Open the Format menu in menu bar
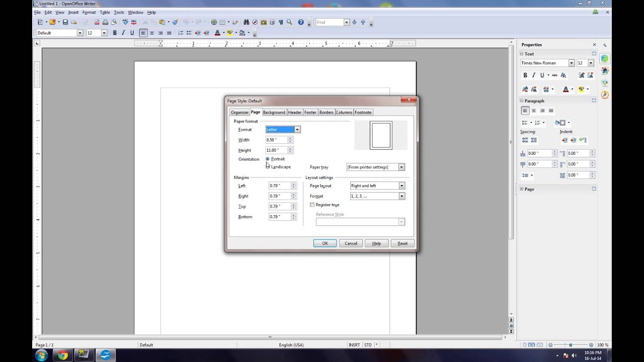Viewport: 644px width, 362px height. [89, 12]
